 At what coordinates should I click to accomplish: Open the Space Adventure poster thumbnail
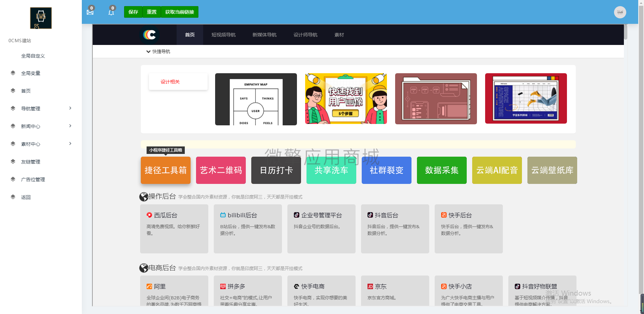tap(526, 98)
